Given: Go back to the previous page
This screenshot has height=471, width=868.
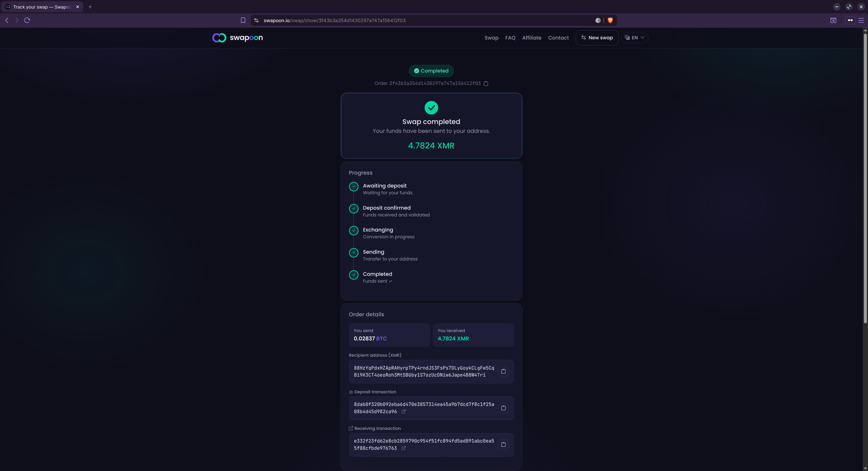Looking at the screenshot, I should coord(7,21).
